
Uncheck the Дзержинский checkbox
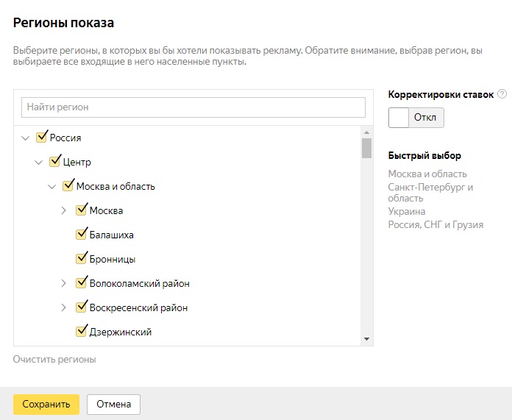pos(82,331)
